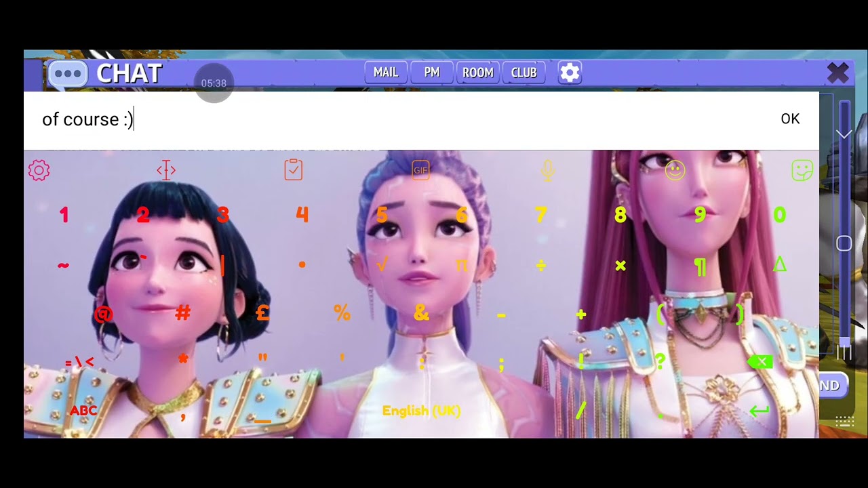This screenshot has width=868, height=488.
Task: Tap the plus sign key
Action: coord(580,314)
